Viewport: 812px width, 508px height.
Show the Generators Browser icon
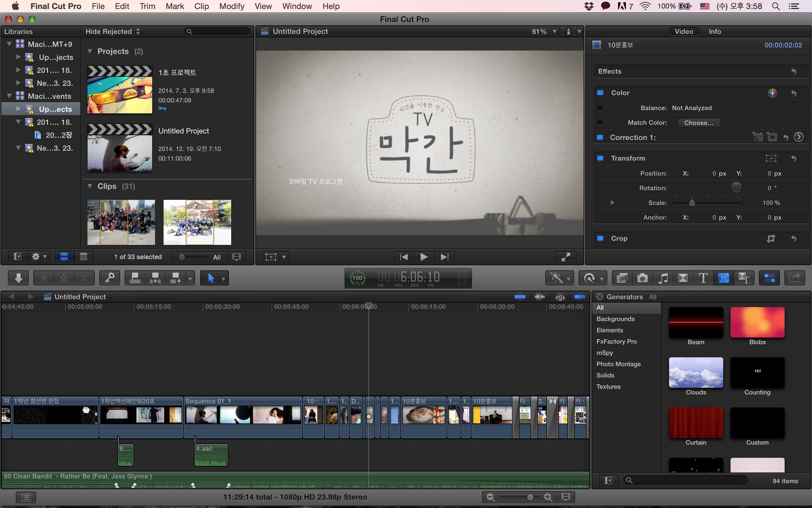723,278
